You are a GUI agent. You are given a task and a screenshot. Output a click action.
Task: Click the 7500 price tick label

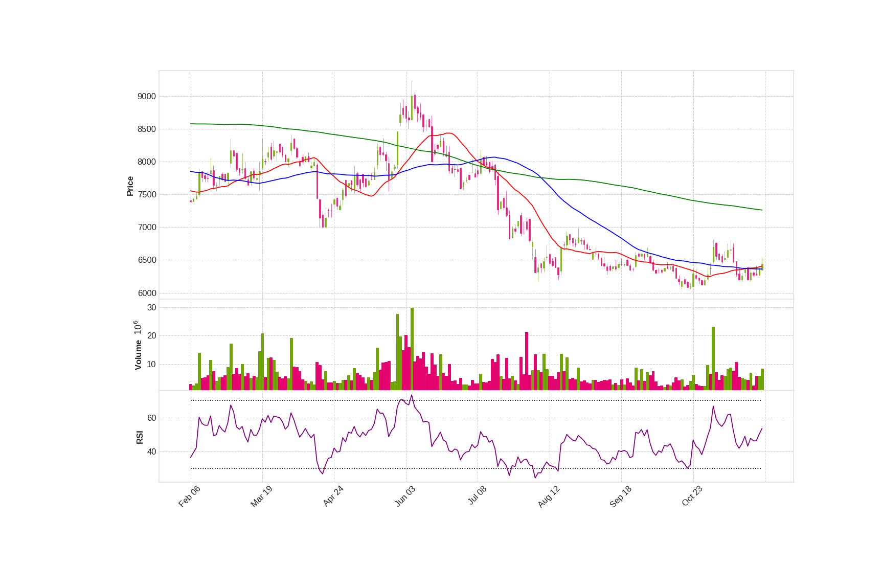[147, 195]
